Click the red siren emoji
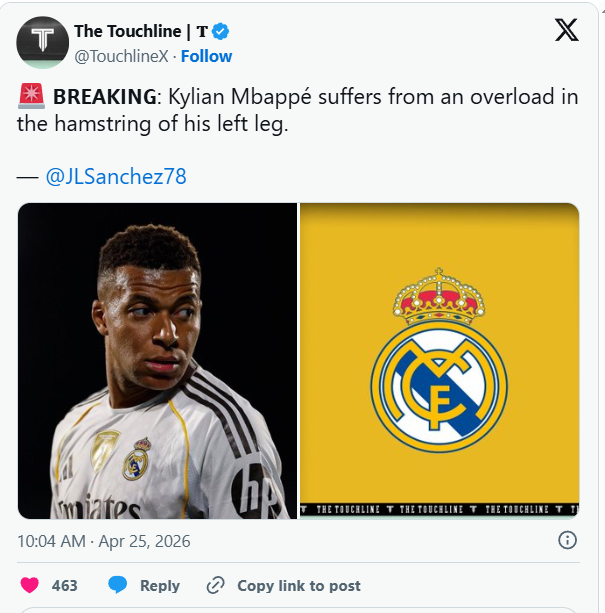The image size is (605, 613). pyautogui.click(x=31, y=96)
